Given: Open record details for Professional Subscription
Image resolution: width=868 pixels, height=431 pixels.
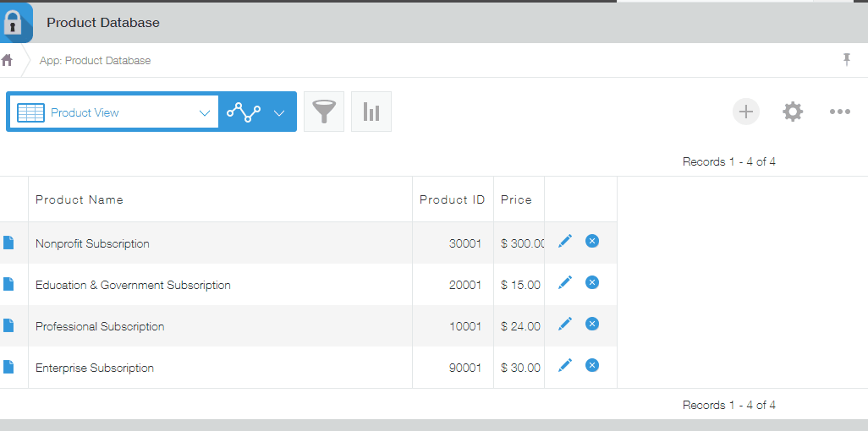Looking at the screenshot, I should point(8,325).
